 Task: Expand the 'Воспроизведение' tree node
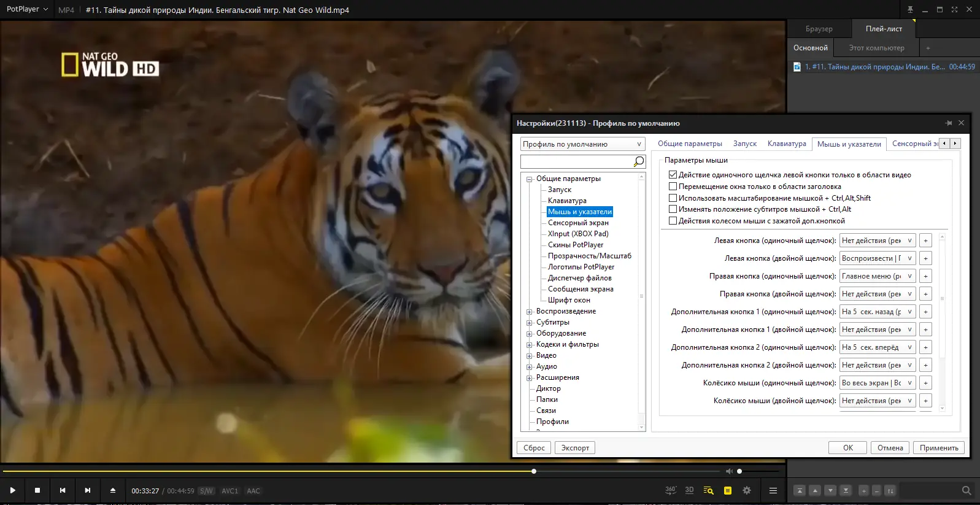(529, 312)
